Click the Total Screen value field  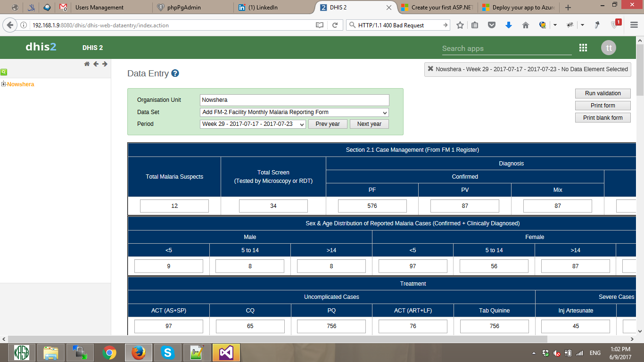pyautogui.click(x=273, y=206)
